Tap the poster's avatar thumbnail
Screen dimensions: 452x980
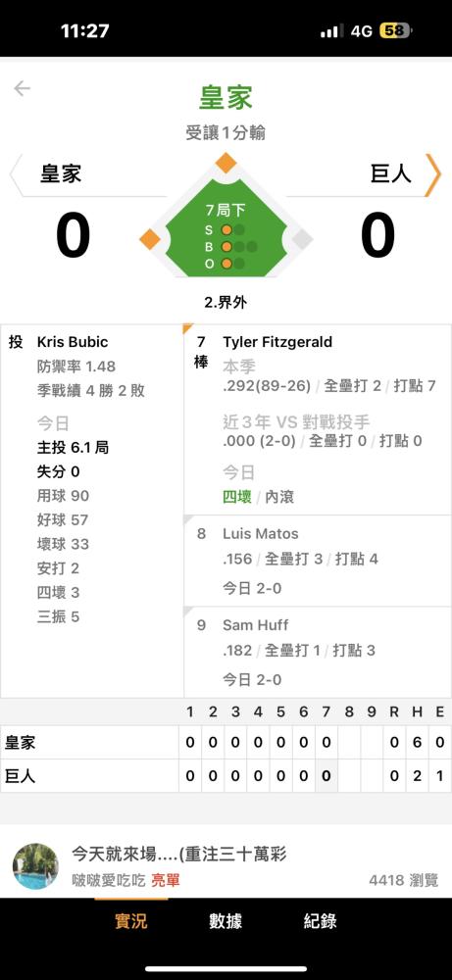tap(35, 866)
